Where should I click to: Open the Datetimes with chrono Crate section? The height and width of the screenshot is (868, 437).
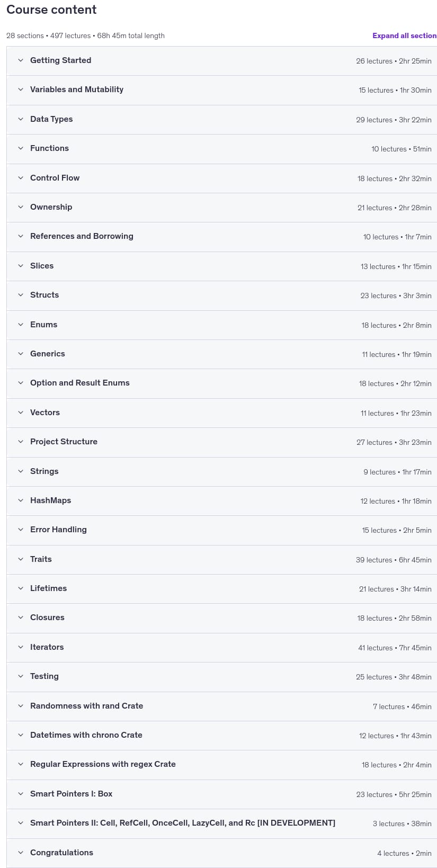point(221,735)
